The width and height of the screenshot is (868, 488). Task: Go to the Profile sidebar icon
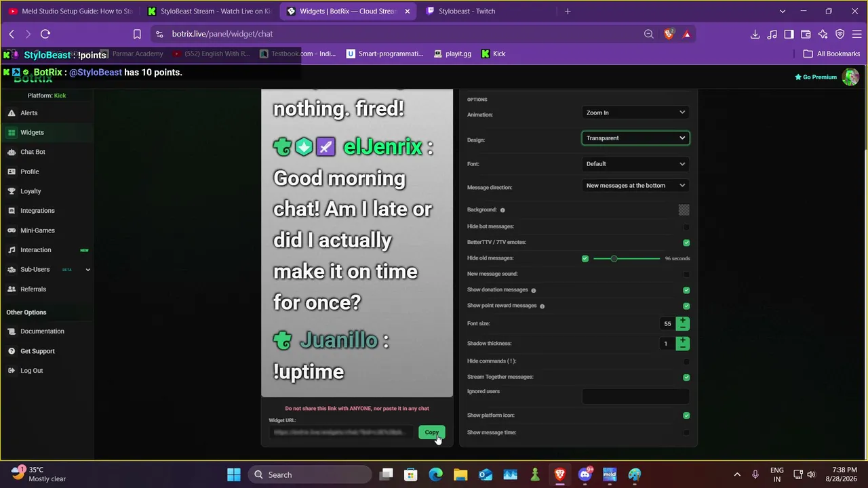[x=12, y=172]
